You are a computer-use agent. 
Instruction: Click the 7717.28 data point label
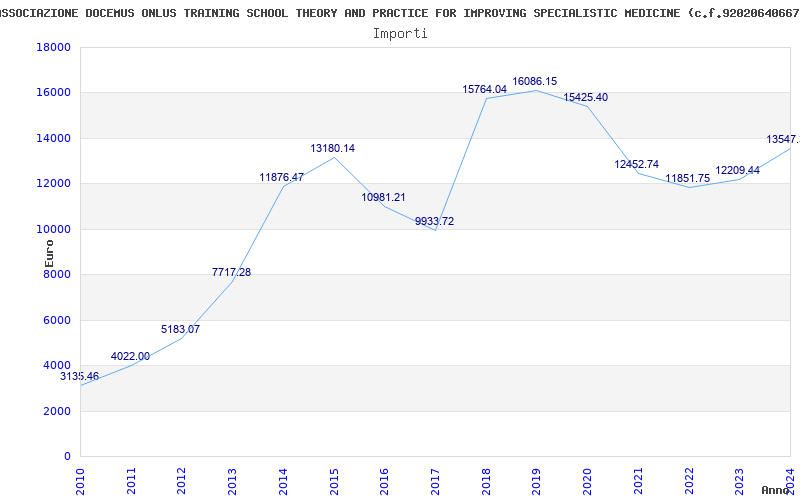232,272
